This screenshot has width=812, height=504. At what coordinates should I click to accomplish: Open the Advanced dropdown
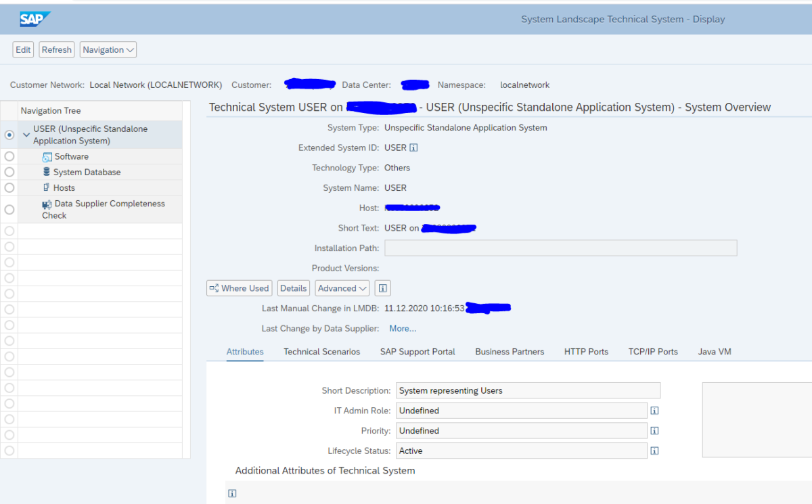(x=342, y=288)
